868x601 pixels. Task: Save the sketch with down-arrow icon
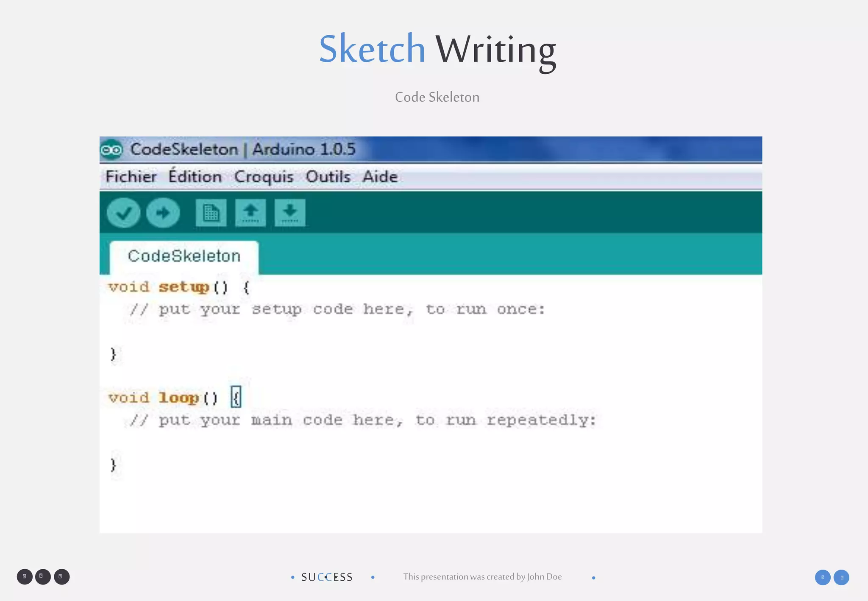coord(290,213)
